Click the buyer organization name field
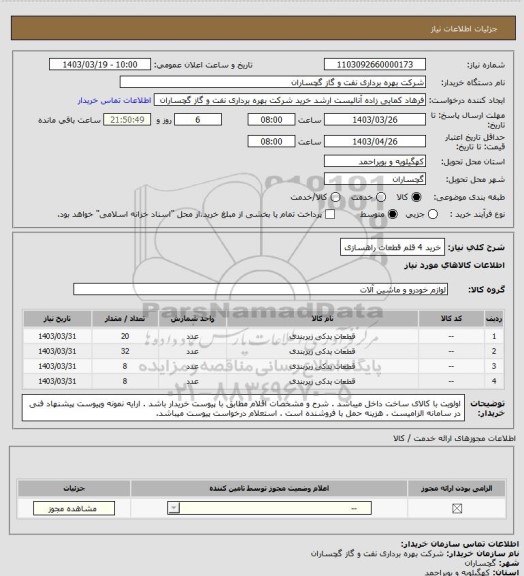This screenshot has width=524, height=576. [x=273, y=82]
